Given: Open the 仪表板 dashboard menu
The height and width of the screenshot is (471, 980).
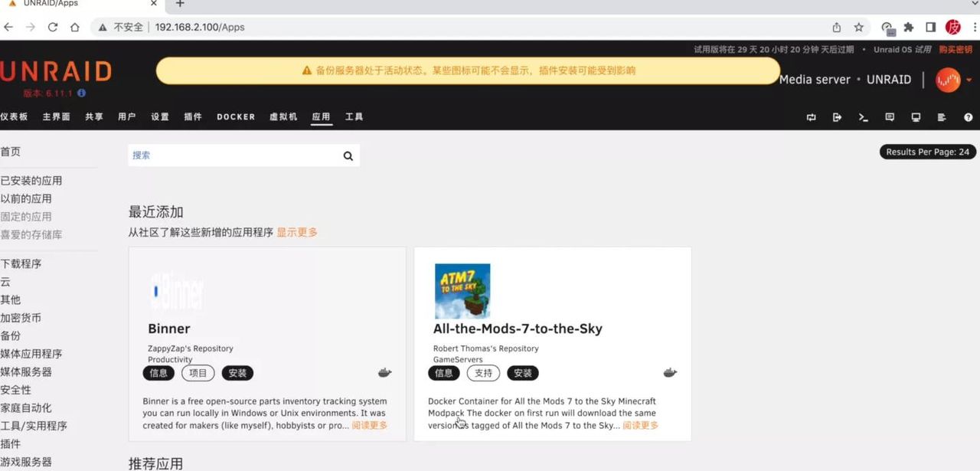Looking at the screenshot, I should (14, 117).
